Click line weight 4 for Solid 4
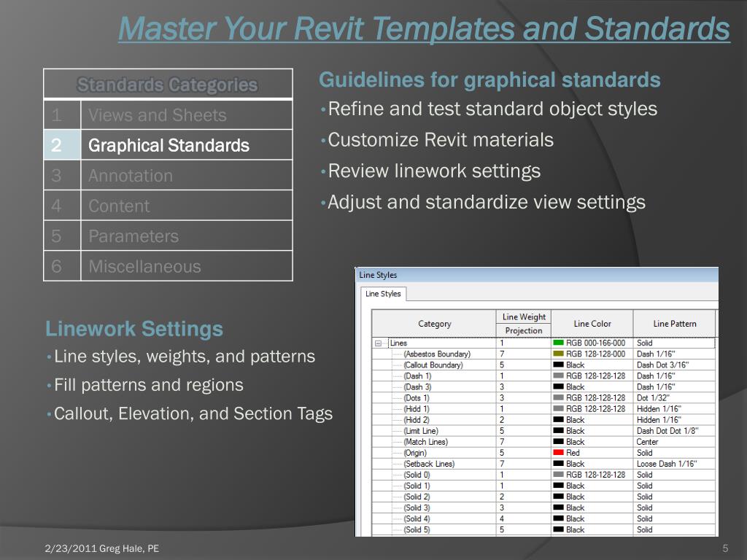Screen dimensions: 747x560 (524, 518)
